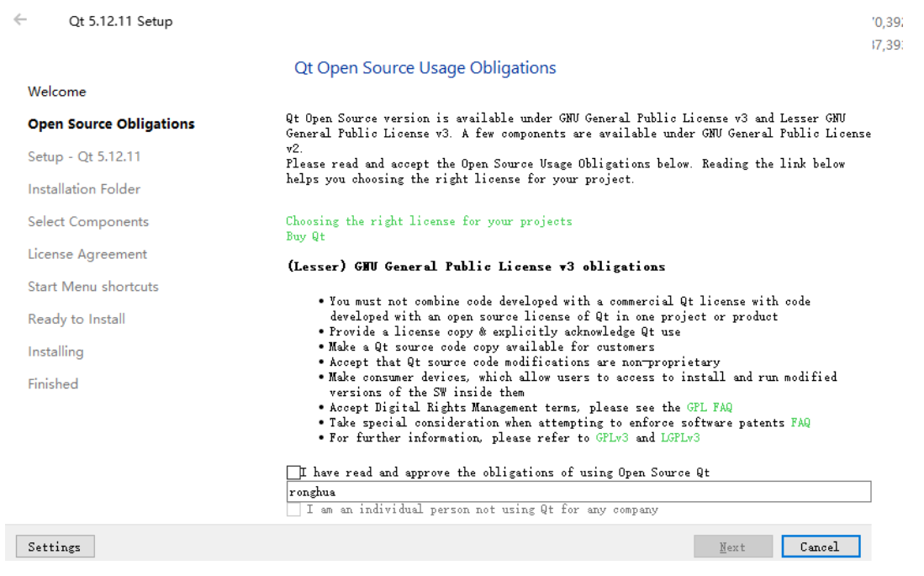Click the (Lesser) GNU General Public License v3 heading

476,267
